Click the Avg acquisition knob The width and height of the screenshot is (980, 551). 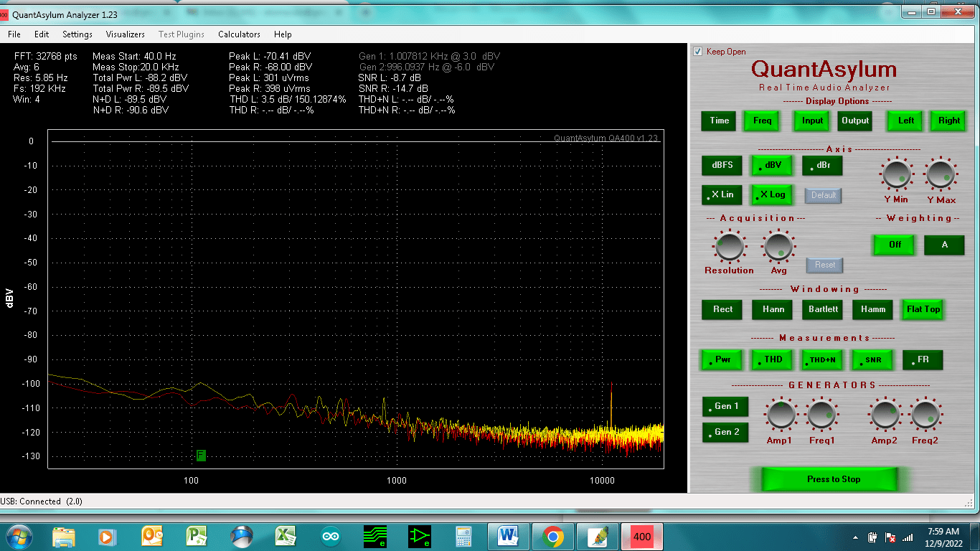(x=778, y=247)
